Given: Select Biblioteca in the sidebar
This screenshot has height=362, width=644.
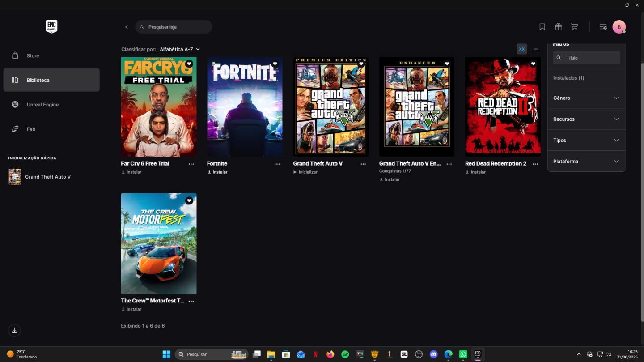Looking at the screenshot, I should [x=51, y=80].
